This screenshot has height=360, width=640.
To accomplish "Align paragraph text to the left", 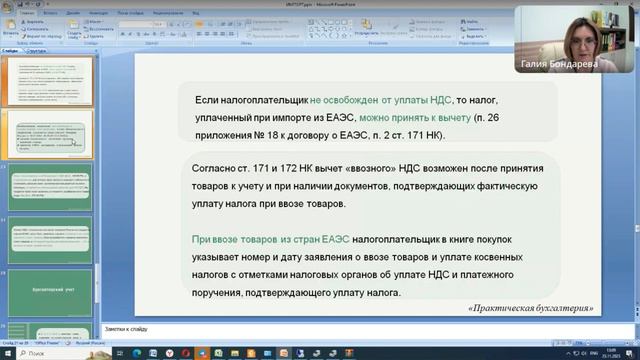I will 199,34.
